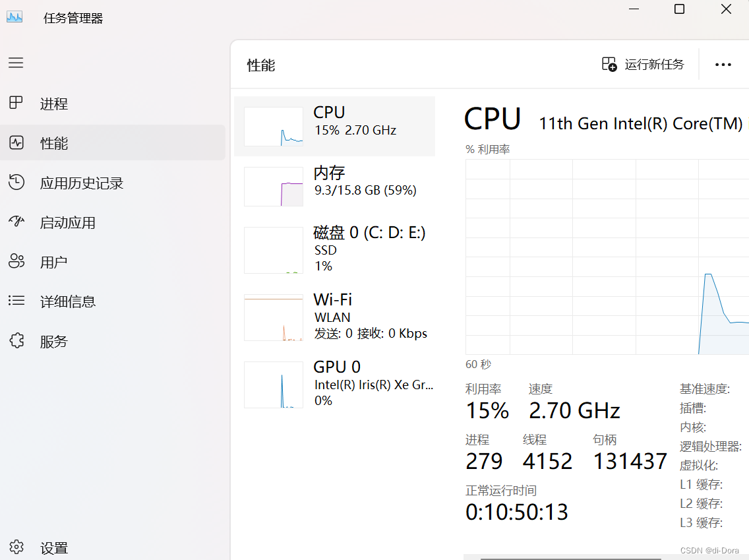Select the 内存 (Memory) performance entry
This screenshot has width=749, height=560.
pyautogui.click(x=334, y=186)
